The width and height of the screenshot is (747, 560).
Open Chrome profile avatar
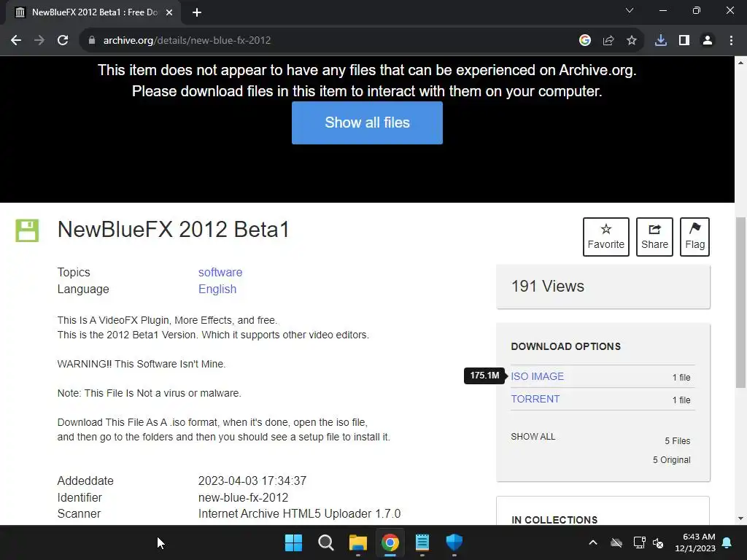click(x=708, y=41)
